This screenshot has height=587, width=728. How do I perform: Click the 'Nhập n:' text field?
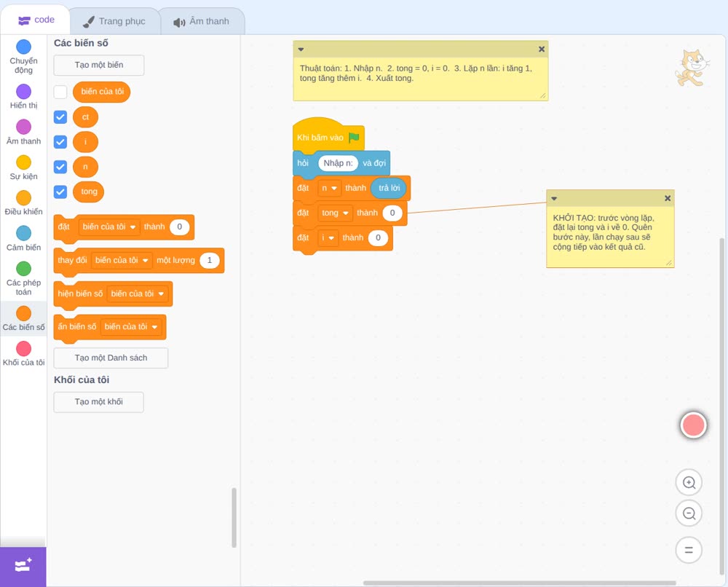click(x=338, y=163)
